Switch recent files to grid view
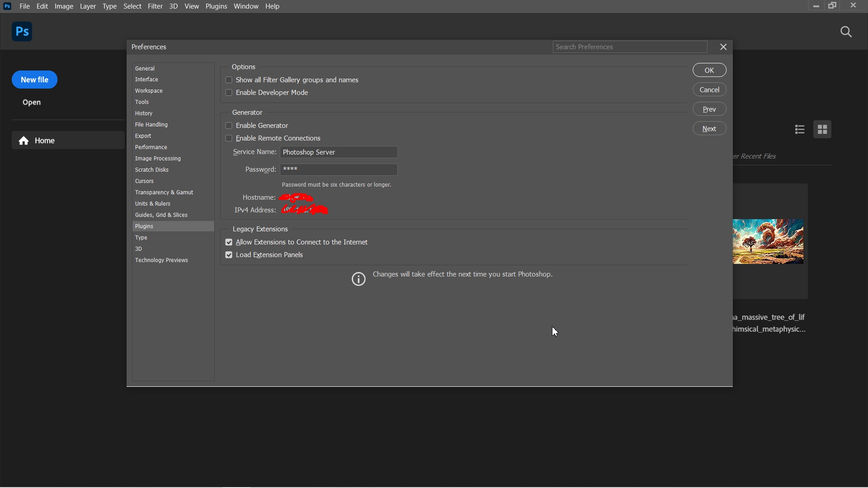 tap(822, 130)
